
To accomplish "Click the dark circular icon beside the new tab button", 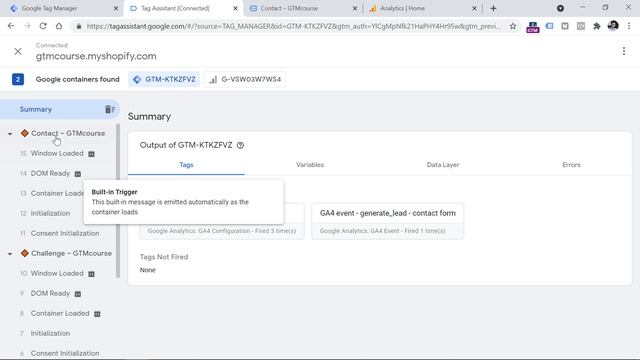I will coord(560,8).
